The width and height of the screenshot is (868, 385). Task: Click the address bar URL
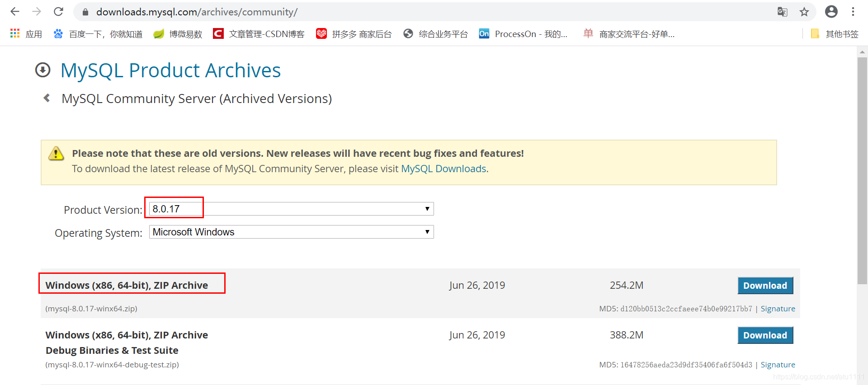197,12
